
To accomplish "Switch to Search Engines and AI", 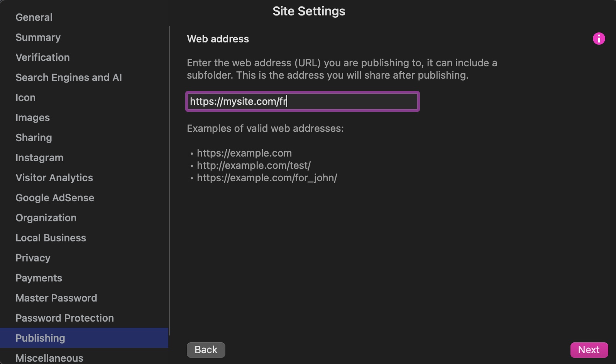I will 69,78.
